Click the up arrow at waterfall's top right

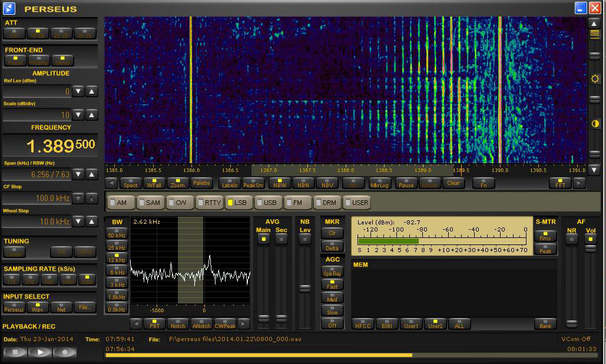594,24
